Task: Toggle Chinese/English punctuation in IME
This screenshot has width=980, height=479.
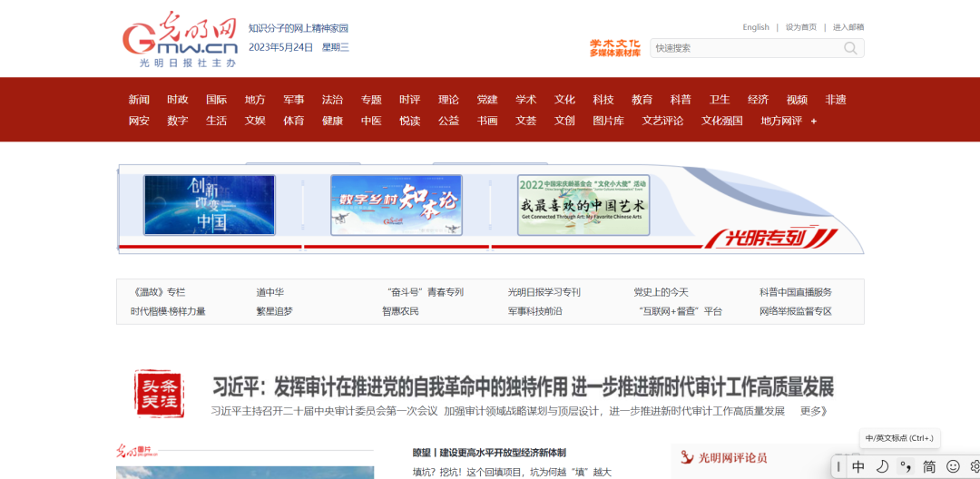Action: tap(906, 466)
